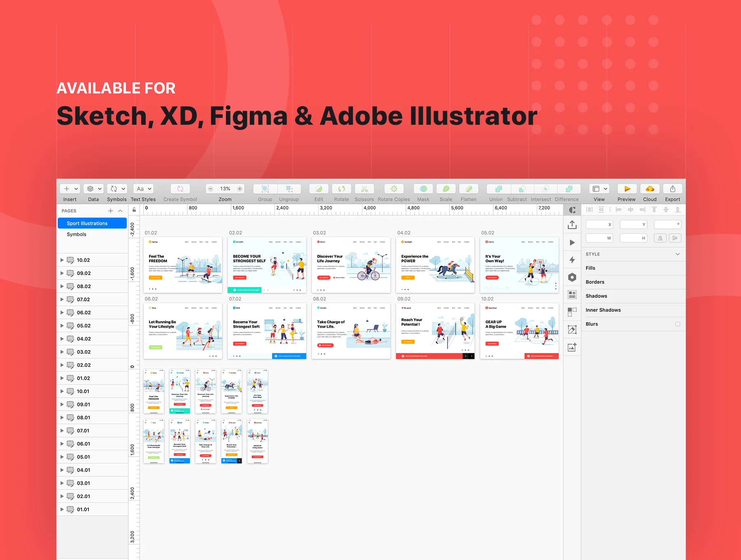Click the W width field
This screenshot has height=560, width=741.
click(x=599, y=238)
